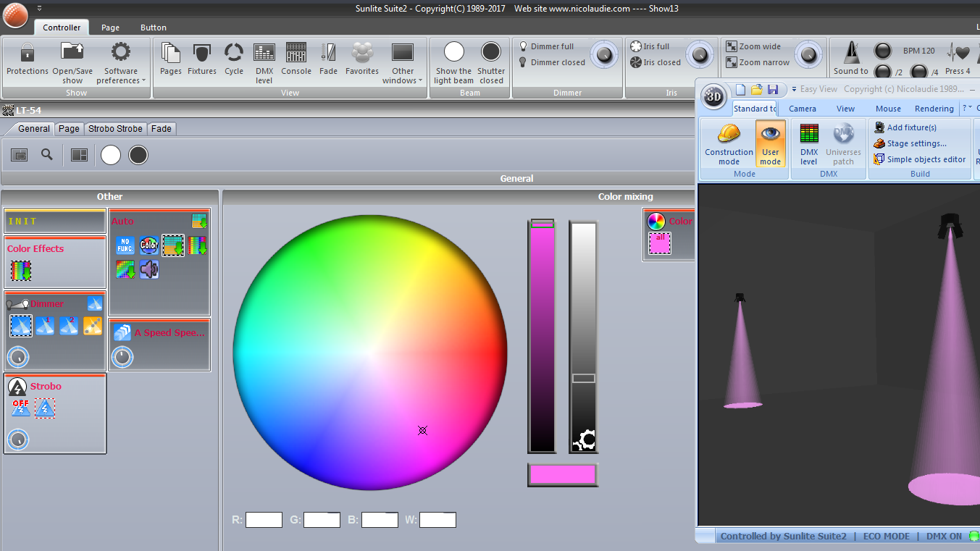Open the Fade tab in LT-54
The width and height of the screenshot is (980, 551).
click(x=162, y=129)
